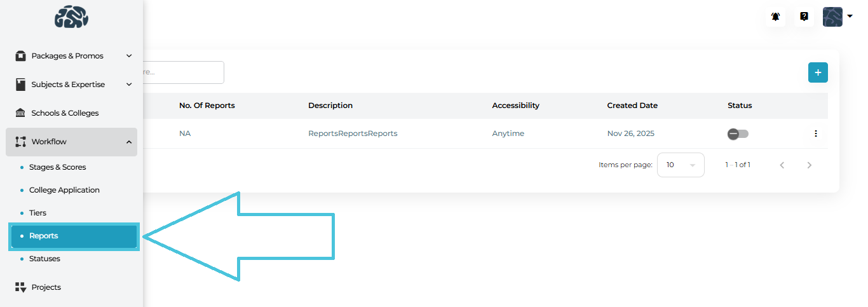This screenshot has height=307, width=868.
Task: Toggle the report status switch
Action: [x=738, y=133]
